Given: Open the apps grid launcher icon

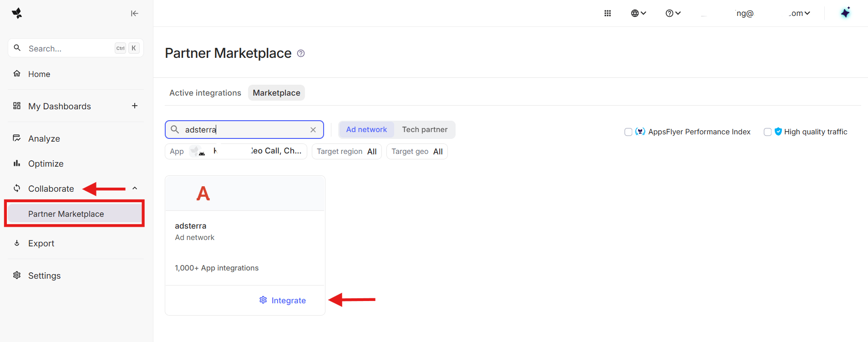Looking at the screenshot, I should (608, 13).
